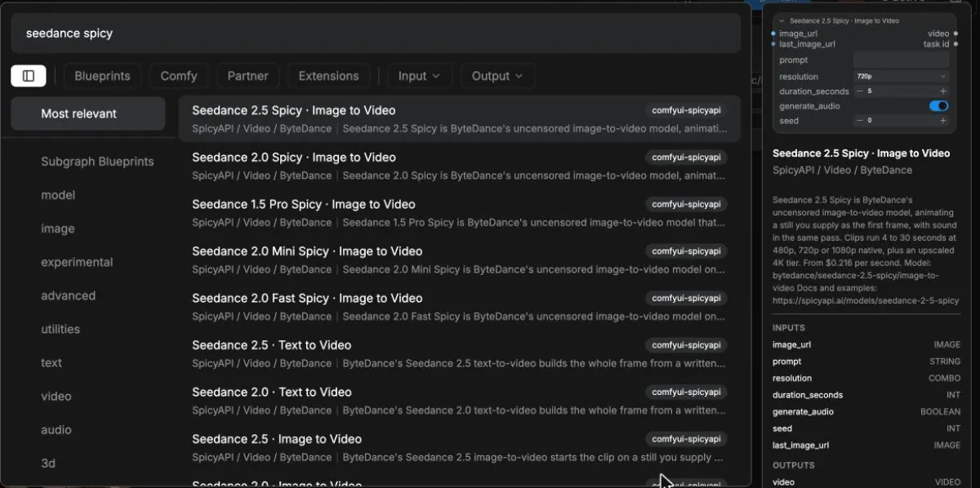
Task: Click the last_image_url input connector dot
Action: click(774, 44)
